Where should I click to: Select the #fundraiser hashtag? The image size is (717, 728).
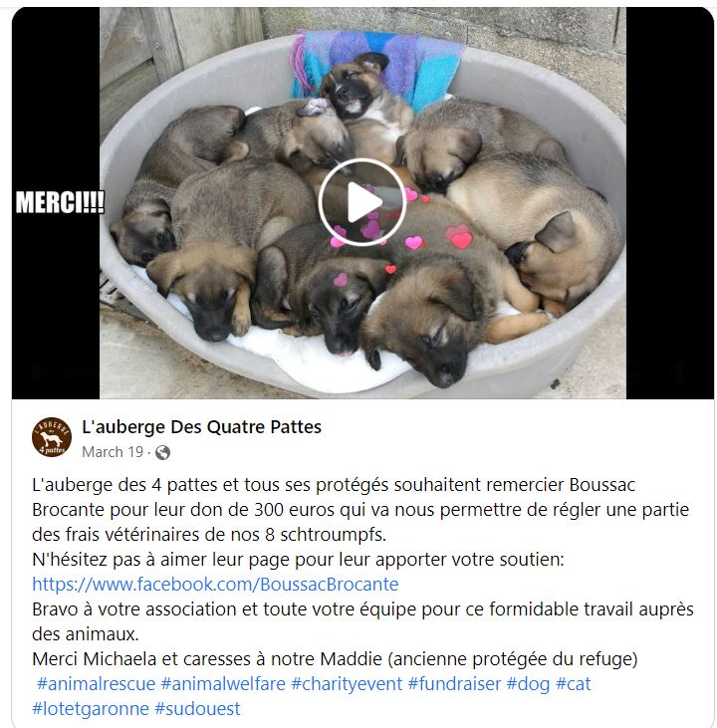pyautogui.click(x=455, y=684)
